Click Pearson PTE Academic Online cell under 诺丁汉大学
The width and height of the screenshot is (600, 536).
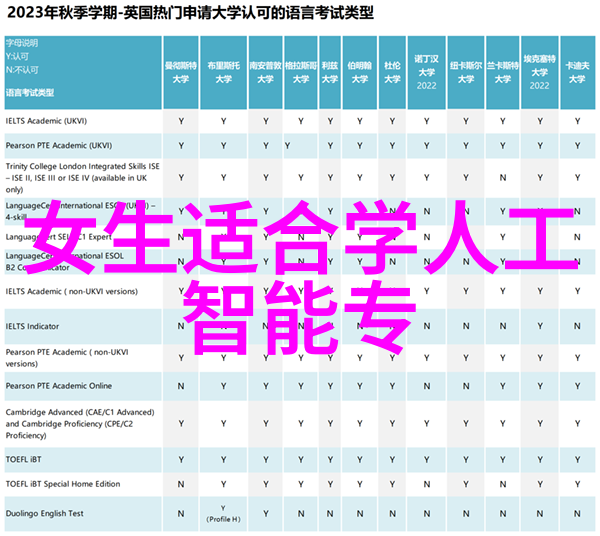coord(426,386)
